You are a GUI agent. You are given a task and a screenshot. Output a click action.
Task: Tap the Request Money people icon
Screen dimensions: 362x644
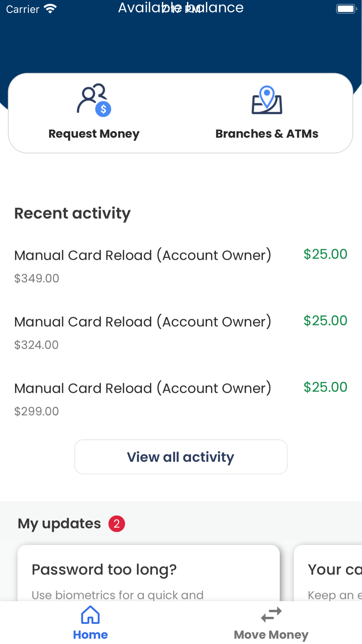(x=94, y=100)
